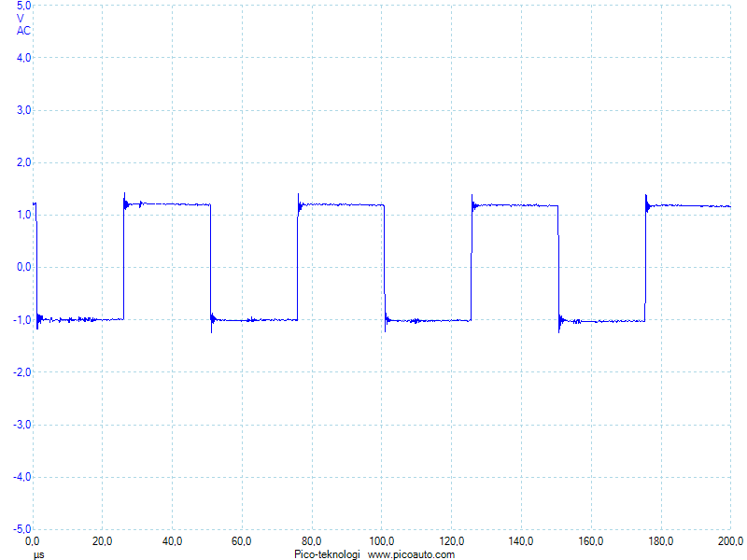Image resolution: width=747 pixels, height=560 pixels.
Task: Click the Pico-teknologi text
Action: tap(328, 554)
